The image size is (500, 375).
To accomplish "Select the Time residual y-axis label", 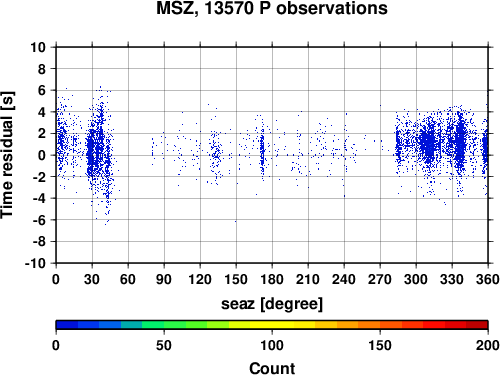I will [x=7, y=155].
